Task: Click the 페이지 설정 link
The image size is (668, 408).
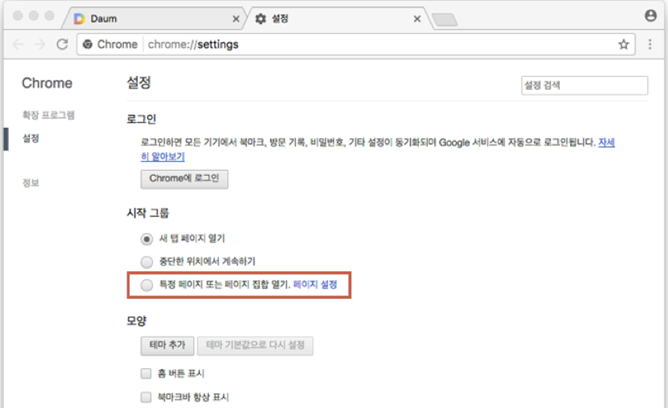Action: (x=315, y=284)
